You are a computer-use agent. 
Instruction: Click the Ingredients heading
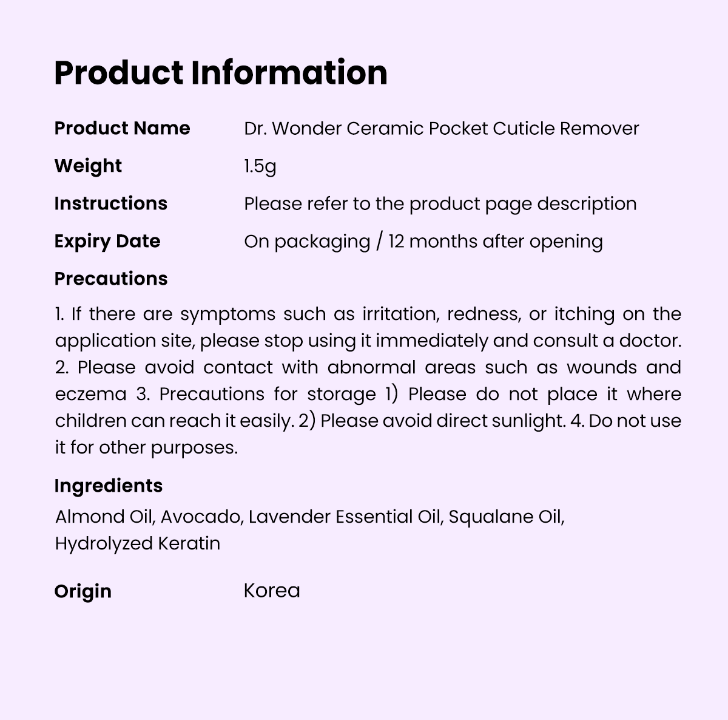point(109,486)
